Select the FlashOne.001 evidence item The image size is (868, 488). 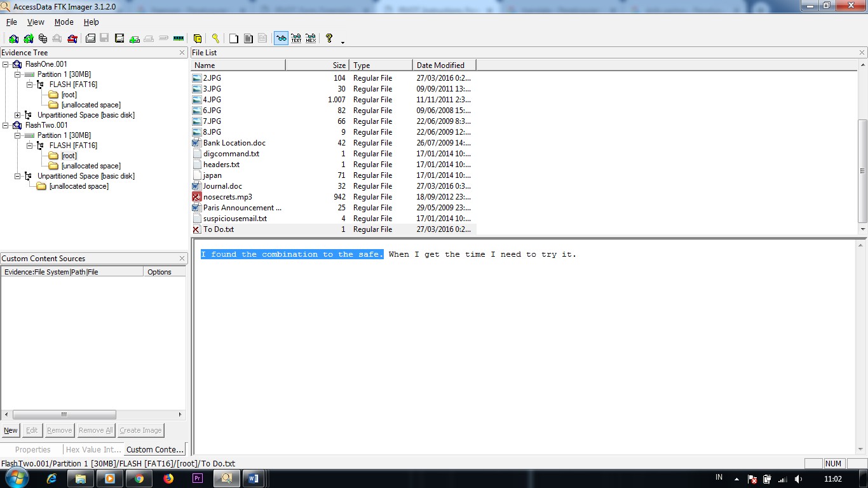coord(46,64)
